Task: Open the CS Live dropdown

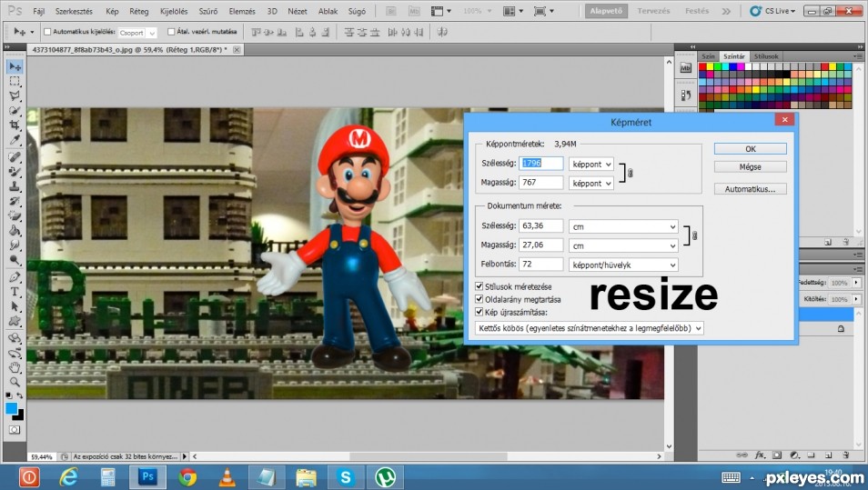Action: [x=772, y=11]
